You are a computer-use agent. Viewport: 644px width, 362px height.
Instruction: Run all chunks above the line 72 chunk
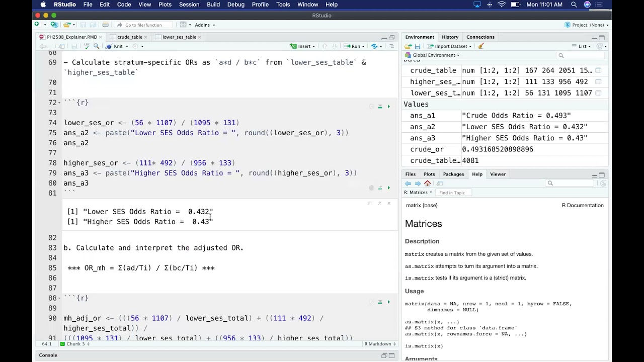tap(380, 107)
